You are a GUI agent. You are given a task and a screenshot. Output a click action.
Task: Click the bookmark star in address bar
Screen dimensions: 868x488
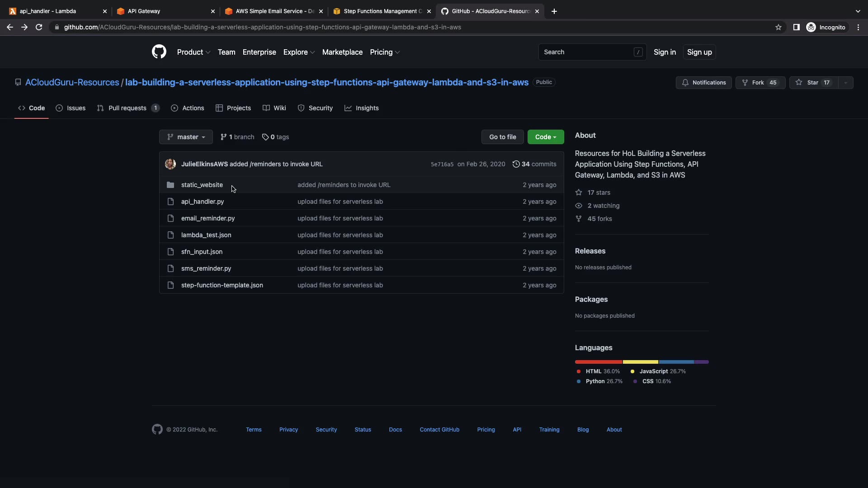778,27
